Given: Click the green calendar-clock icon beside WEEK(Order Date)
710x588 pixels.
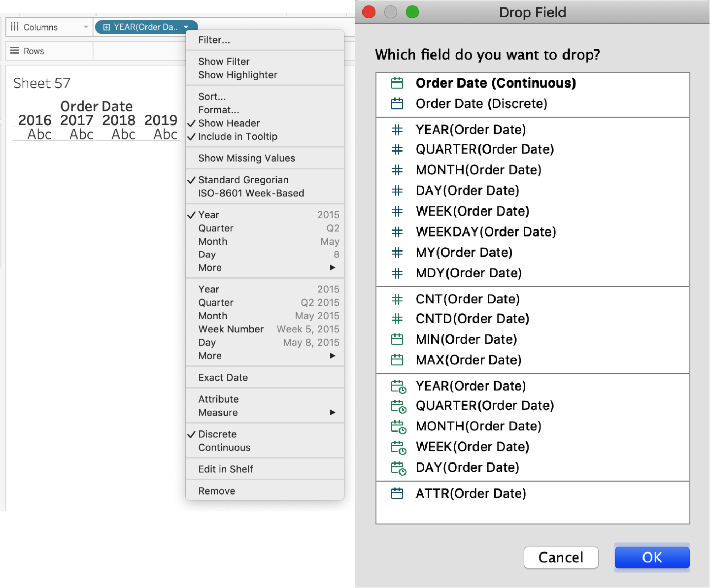Looking at the screenshot, I should [x=399, y=448].
